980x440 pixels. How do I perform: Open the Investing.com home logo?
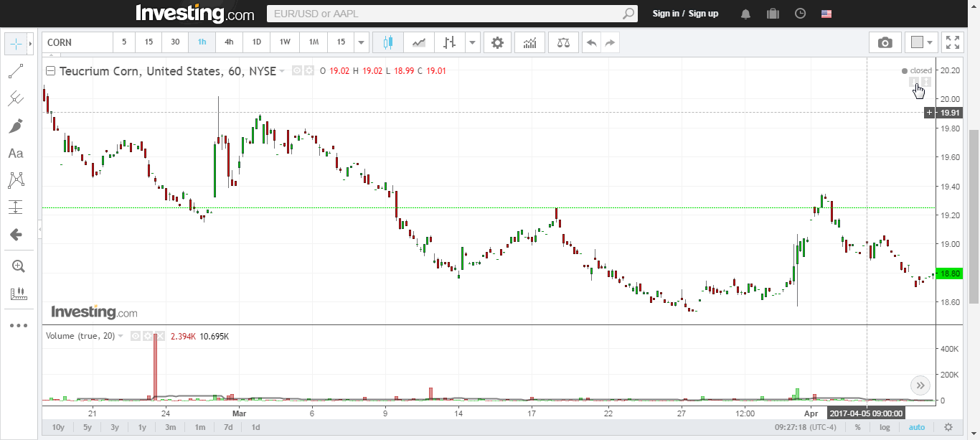coord(194,14)
